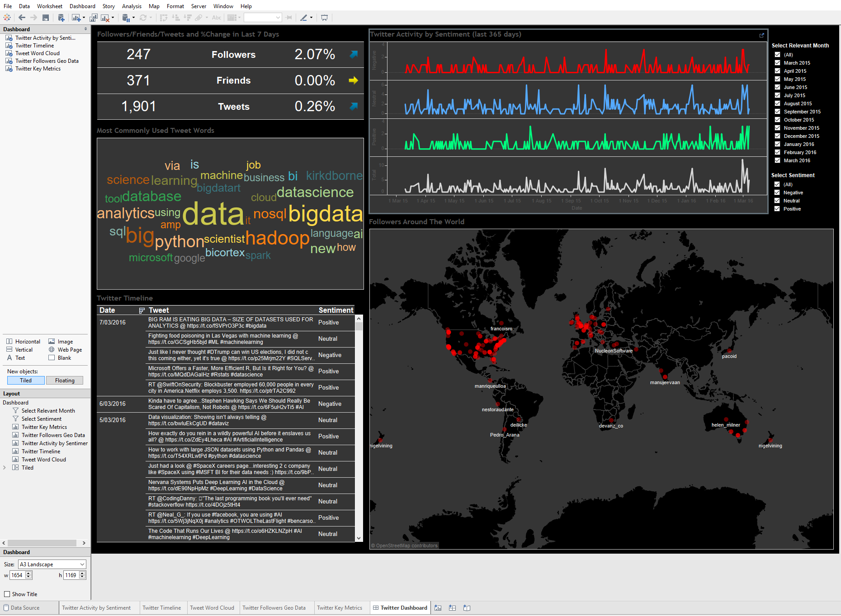
Task: Click the new worksheet tab icon at bottom
Action: click(438, 608)
